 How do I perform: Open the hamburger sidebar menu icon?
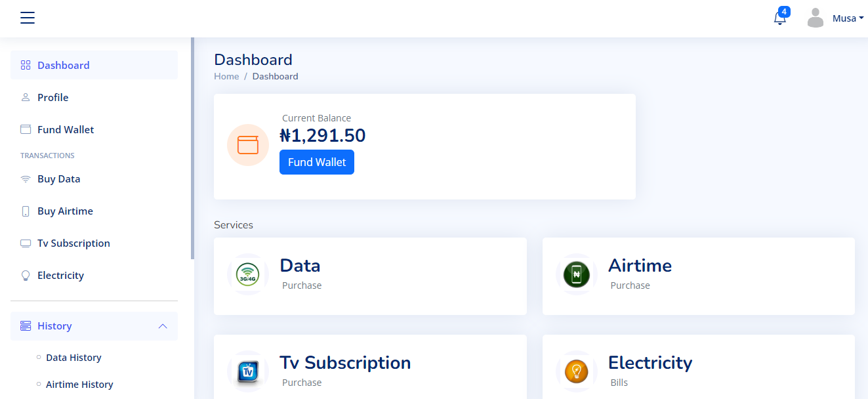(x=27, y=18)
